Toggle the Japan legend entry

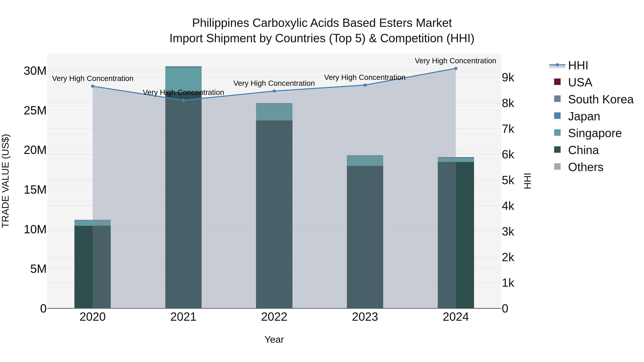coord(577,116)
